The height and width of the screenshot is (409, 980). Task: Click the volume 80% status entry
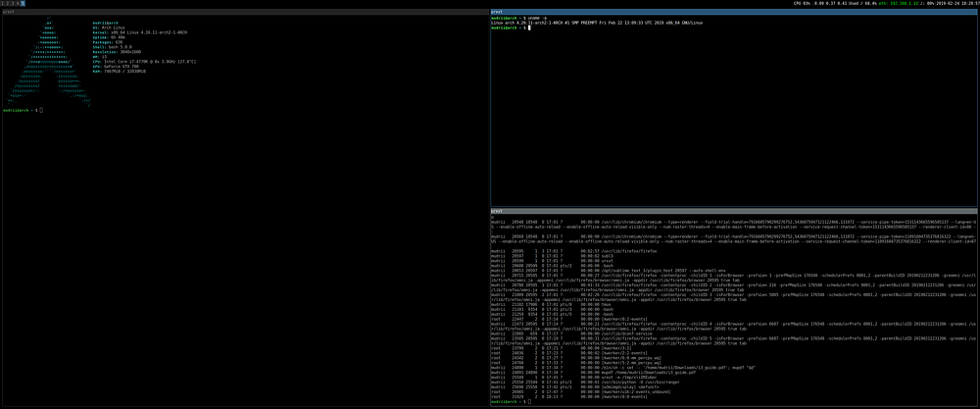pyautogui.click(x=927, y=3)
